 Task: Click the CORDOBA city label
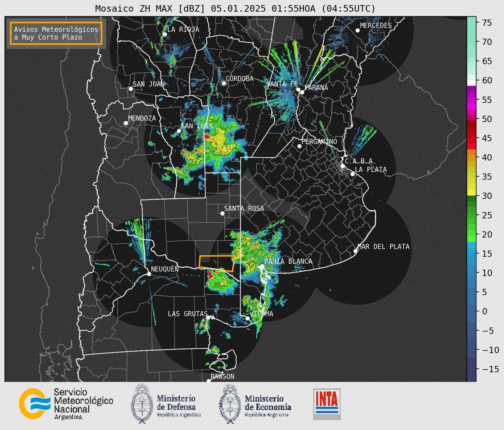(x=240, y=79)
